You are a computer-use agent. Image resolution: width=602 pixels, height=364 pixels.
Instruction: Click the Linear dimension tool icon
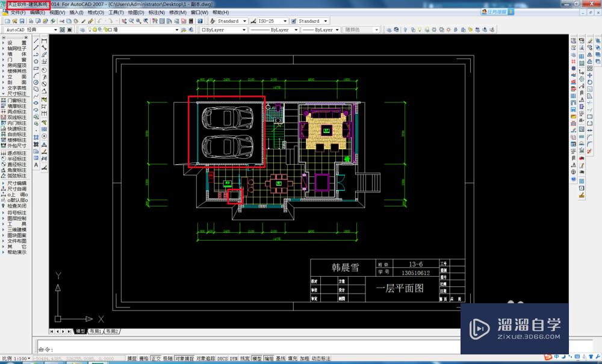click(x=44, y=41)
